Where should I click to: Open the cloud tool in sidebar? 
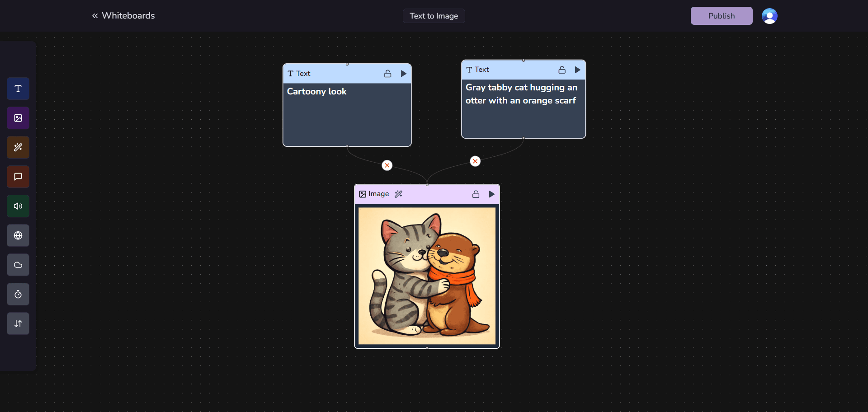(x=18, y=265)
